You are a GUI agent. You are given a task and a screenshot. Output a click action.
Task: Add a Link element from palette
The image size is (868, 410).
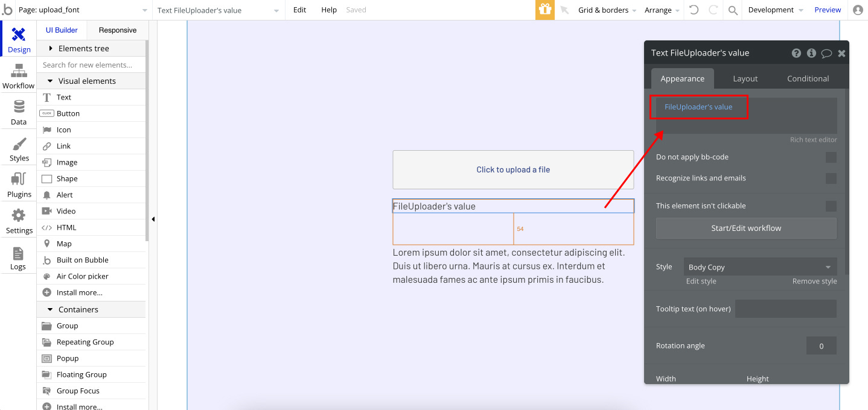point(91,146)
